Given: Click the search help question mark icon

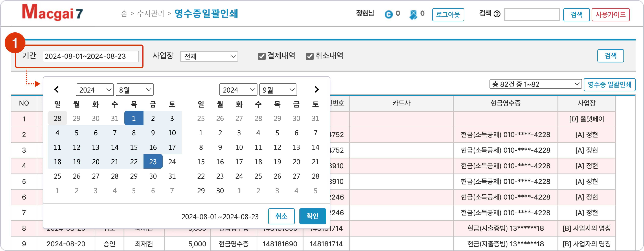Looking at the screenshot, I should coord(497,14).
